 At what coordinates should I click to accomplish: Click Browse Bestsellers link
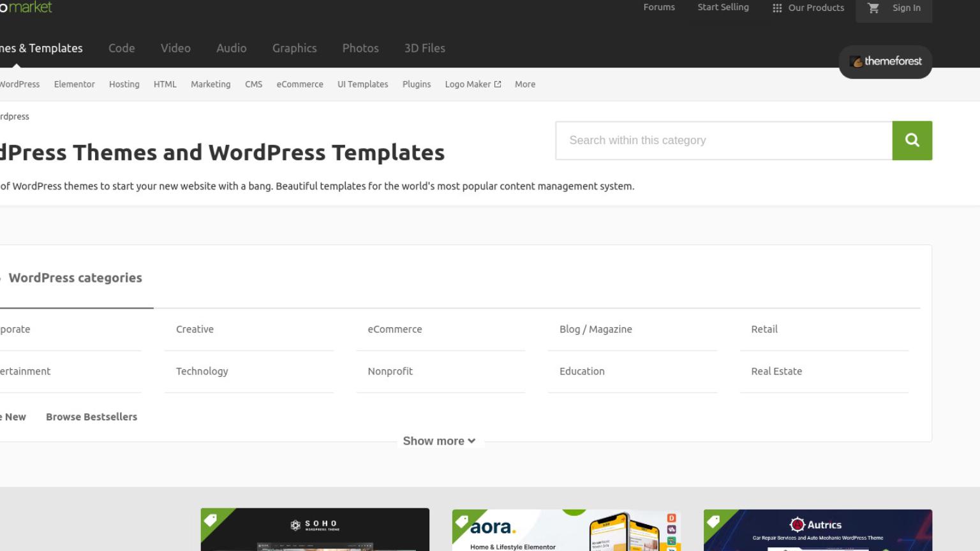pyautogui.click(x=92, y=417)
